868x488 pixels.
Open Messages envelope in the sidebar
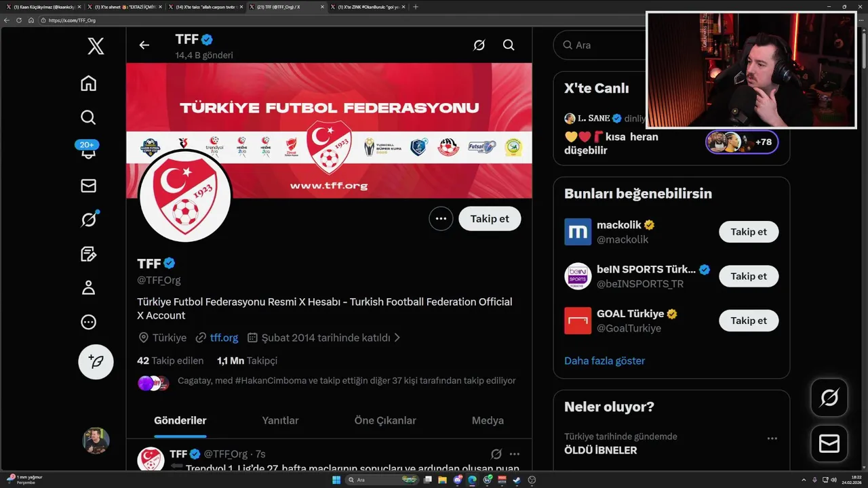coord(88,186)
